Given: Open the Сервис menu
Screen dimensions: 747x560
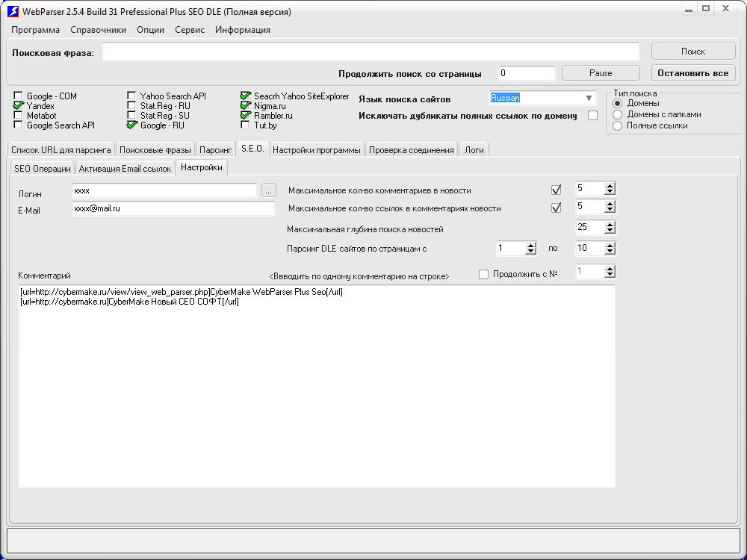Looking at the screenshot, I should 190,30.
